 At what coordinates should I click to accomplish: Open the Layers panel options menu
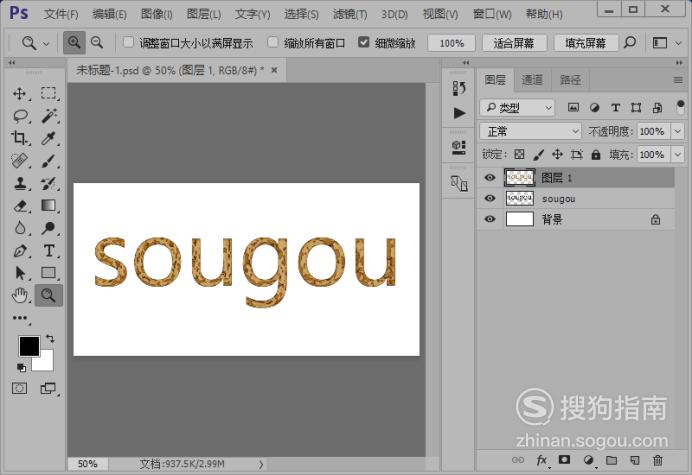[678, 80]
